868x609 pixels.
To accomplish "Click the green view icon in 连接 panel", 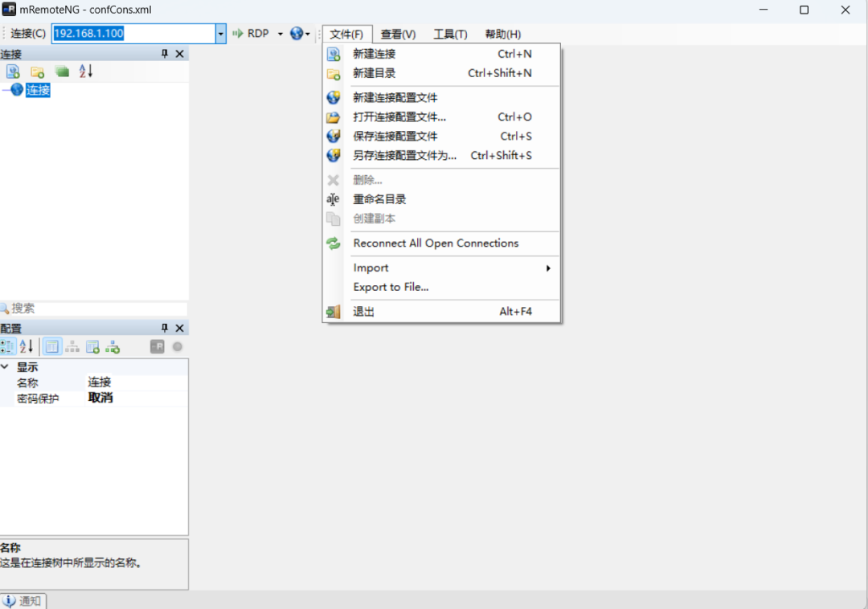I will click(62, 72).
